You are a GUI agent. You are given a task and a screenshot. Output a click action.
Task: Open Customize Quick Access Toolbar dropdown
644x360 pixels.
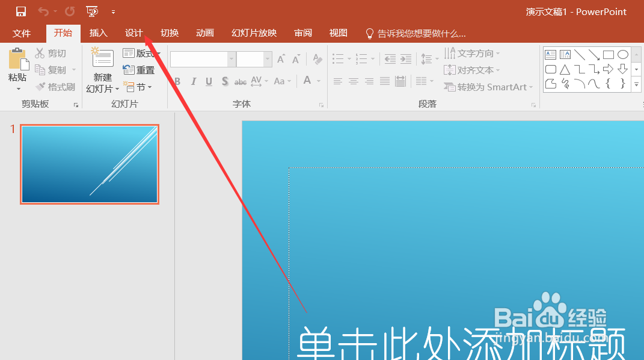(113, 12)
